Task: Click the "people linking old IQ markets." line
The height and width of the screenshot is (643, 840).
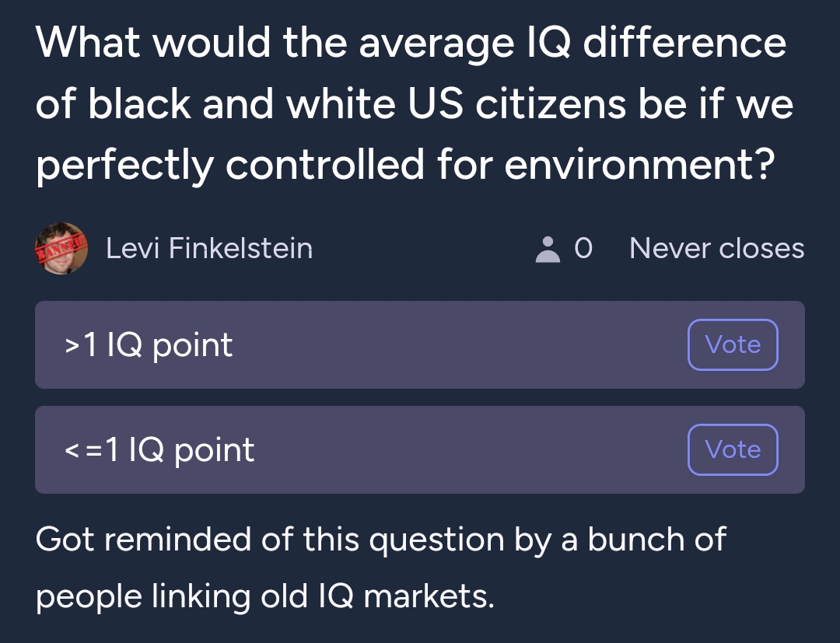Action: (x=264, y=596)
